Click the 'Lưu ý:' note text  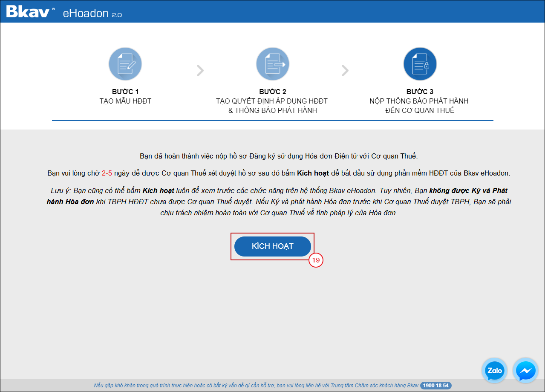pos(279,202)
